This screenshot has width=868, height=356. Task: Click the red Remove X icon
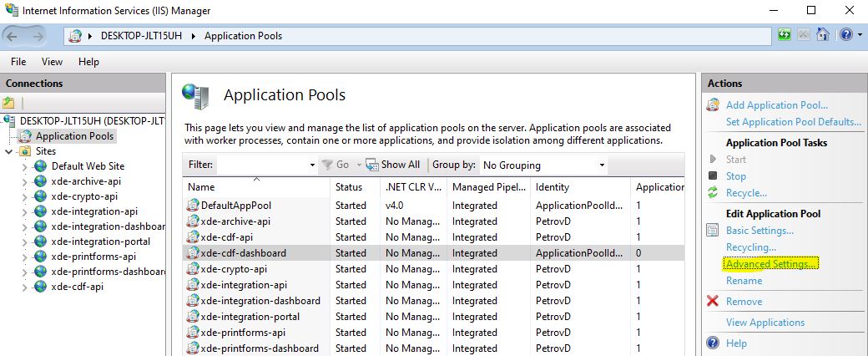point(713,301)
